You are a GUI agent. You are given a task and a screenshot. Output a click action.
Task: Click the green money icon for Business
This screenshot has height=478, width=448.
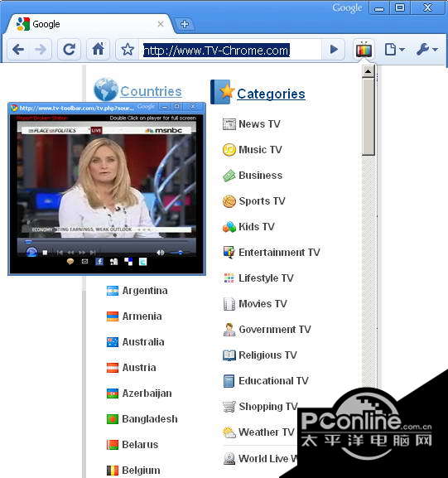229,176
